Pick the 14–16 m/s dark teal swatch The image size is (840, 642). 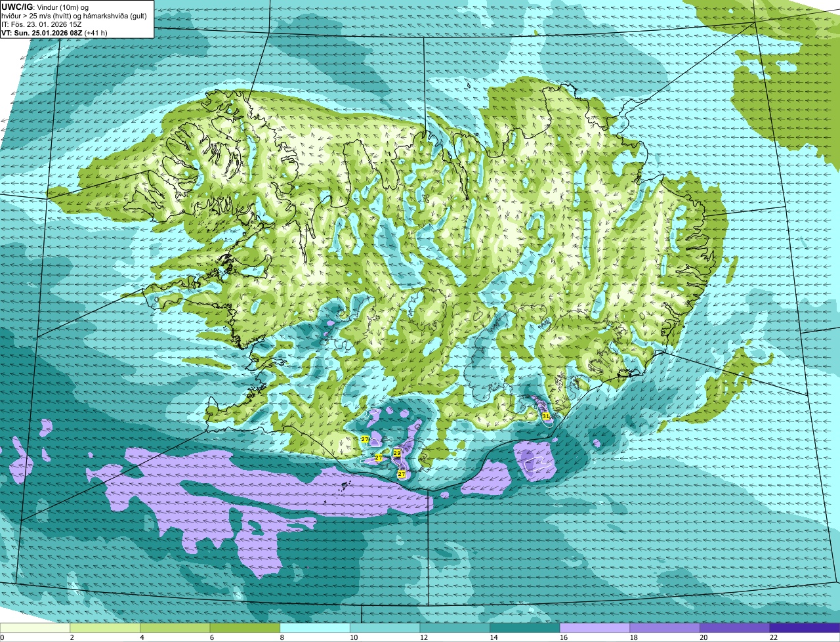(525, 628)
